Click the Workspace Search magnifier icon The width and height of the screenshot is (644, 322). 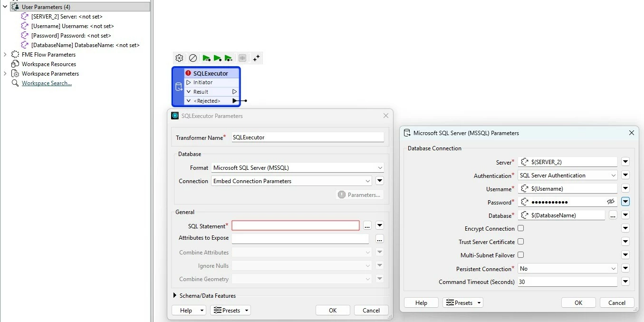pos(15,83)
